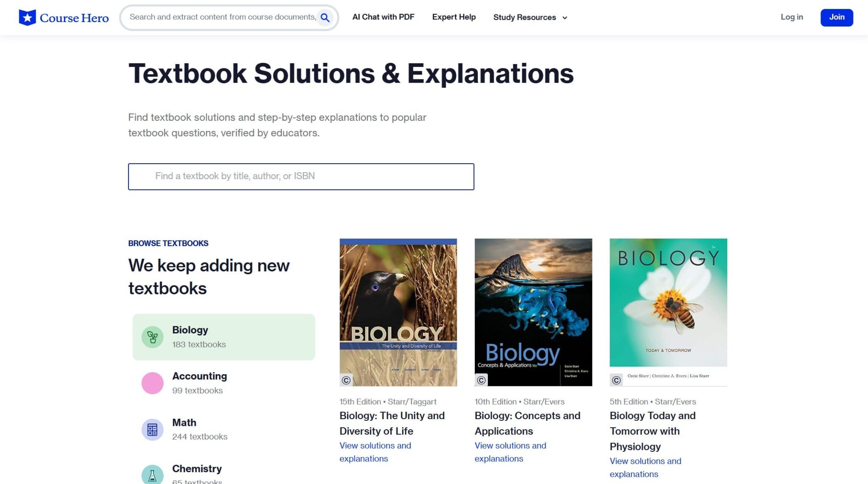Click the Math calculator icon

point(152,430)
